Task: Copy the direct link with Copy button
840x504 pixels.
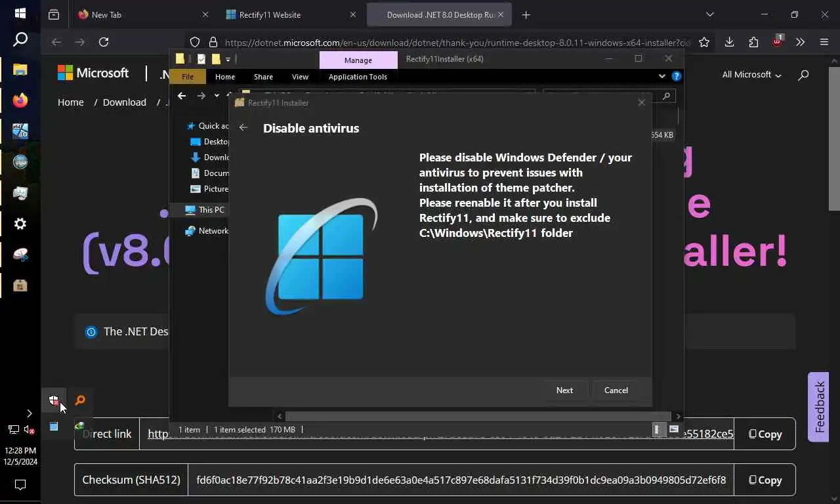Action: pyautogui.click(x=765, y=434)
